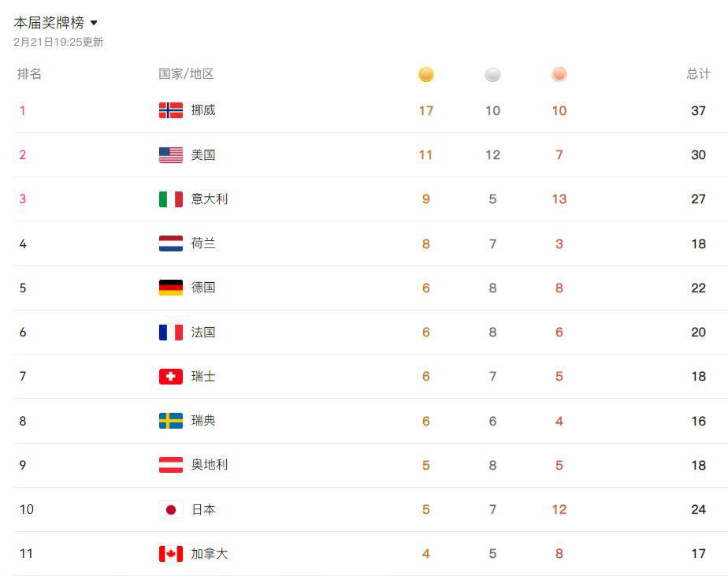The width and height of the screenshot is (728, 576).
Task: Select the France flag icon
Action: pos(171,333)
